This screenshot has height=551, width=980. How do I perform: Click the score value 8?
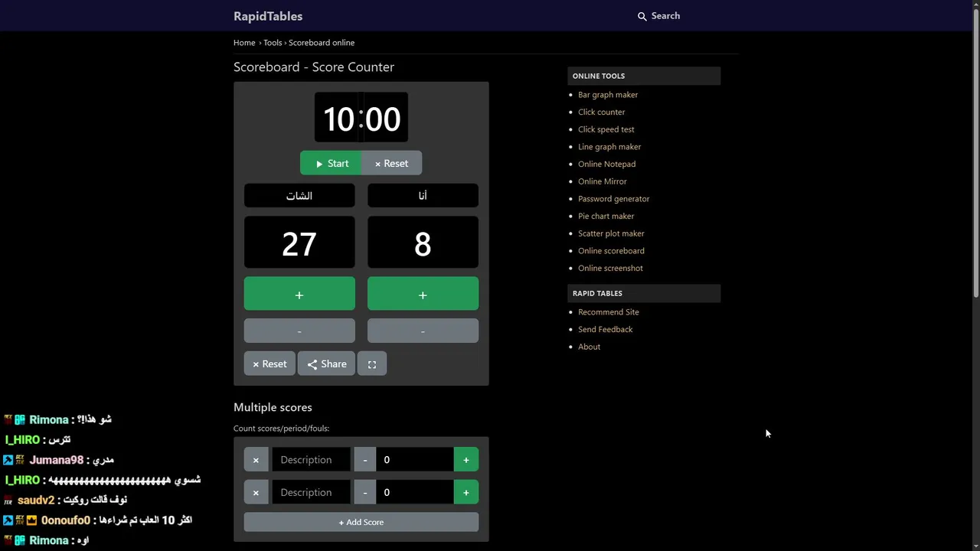423,243
